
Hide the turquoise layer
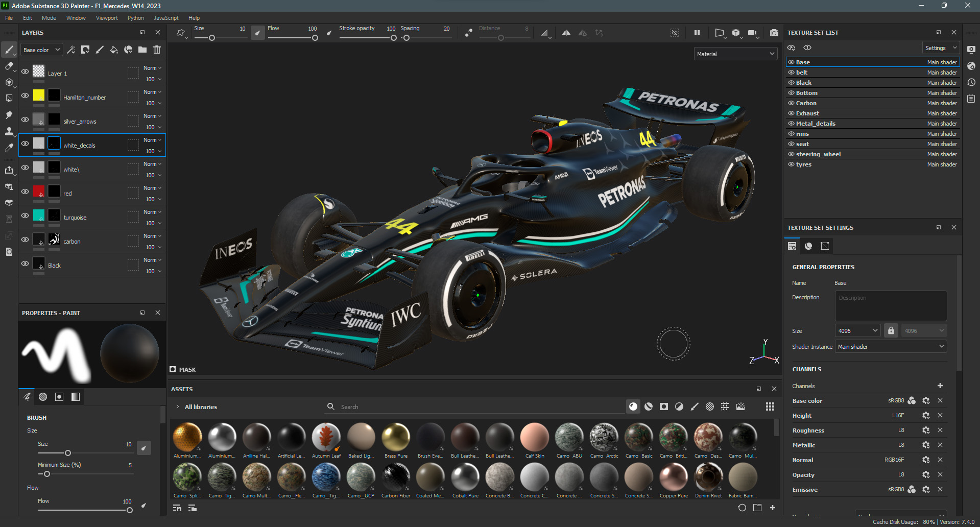click(x=25, y=215)
